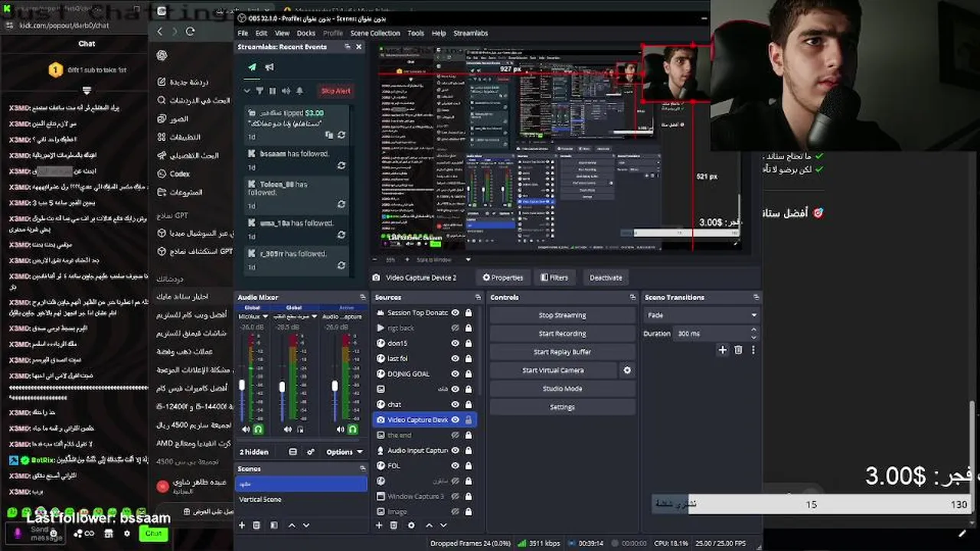Open the Events feed paper-plane tab in Streamlabs
Screen dimensions: 980x551
tap(252, 67)
